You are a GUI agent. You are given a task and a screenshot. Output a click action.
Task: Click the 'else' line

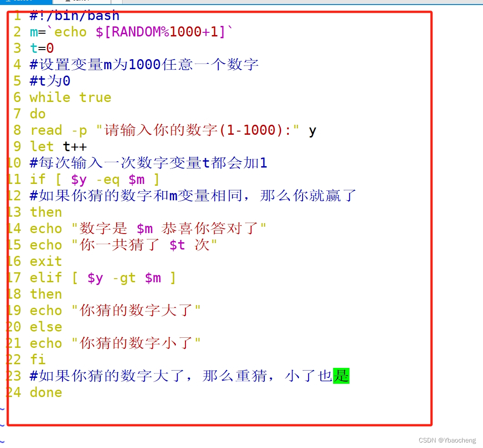click(x=46, y=327)
